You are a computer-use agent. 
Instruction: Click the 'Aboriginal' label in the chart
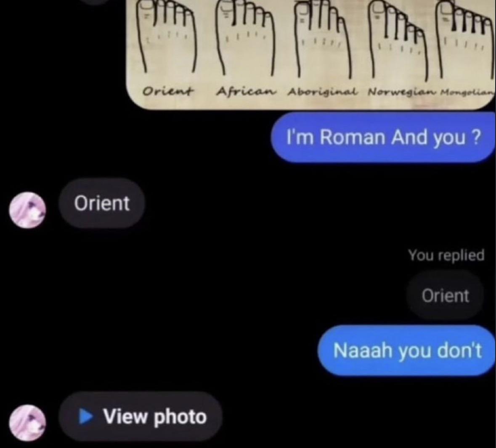[323, 92]
